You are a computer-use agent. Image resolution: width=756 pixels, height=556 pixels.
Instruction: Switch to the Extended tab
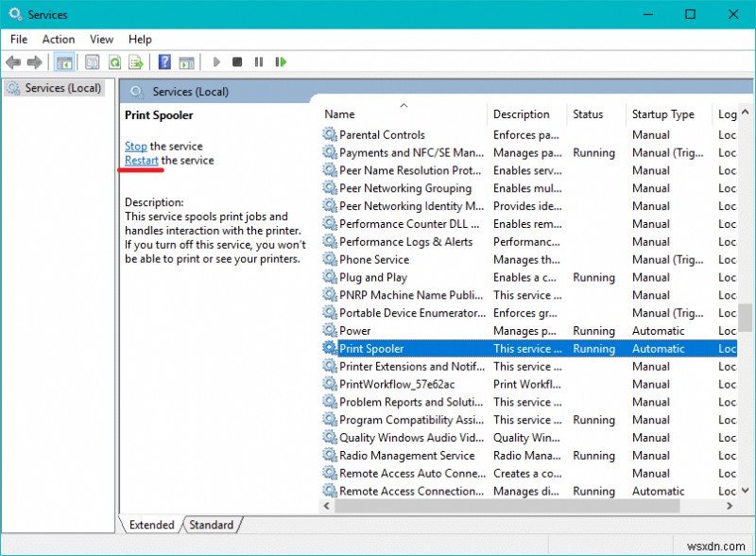(151, 525)
